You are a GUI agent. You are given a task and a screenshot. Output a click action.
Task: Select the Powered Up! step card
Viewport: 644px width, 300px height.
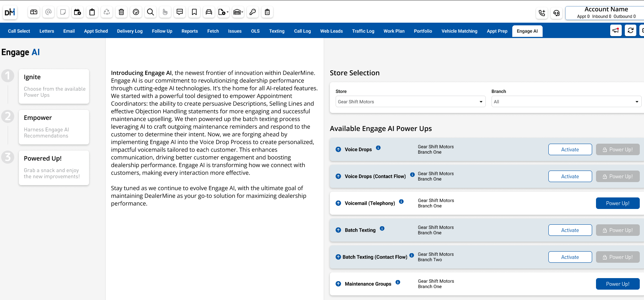point(54,168)
